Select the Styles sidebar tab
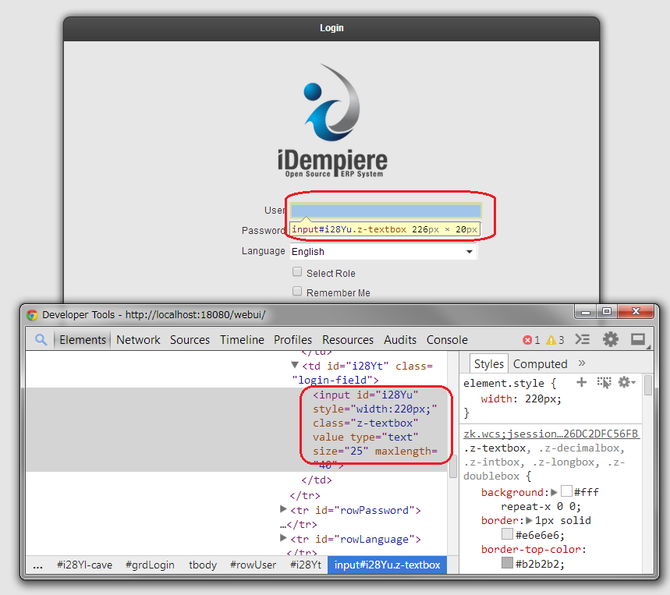 [x=489, y=364]
